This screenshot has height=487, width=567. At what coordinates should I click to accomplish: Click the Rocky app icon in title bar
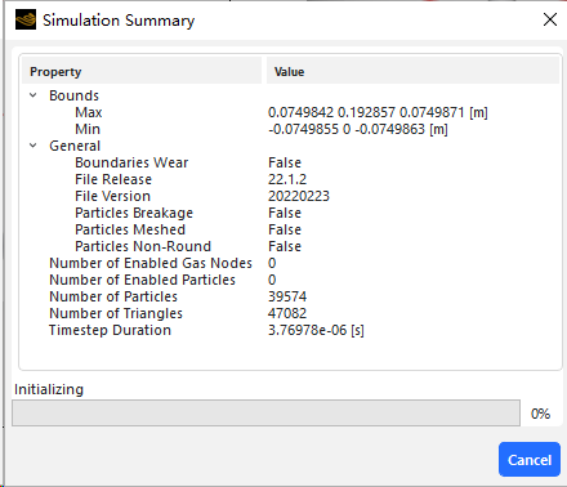coord(26,20)
